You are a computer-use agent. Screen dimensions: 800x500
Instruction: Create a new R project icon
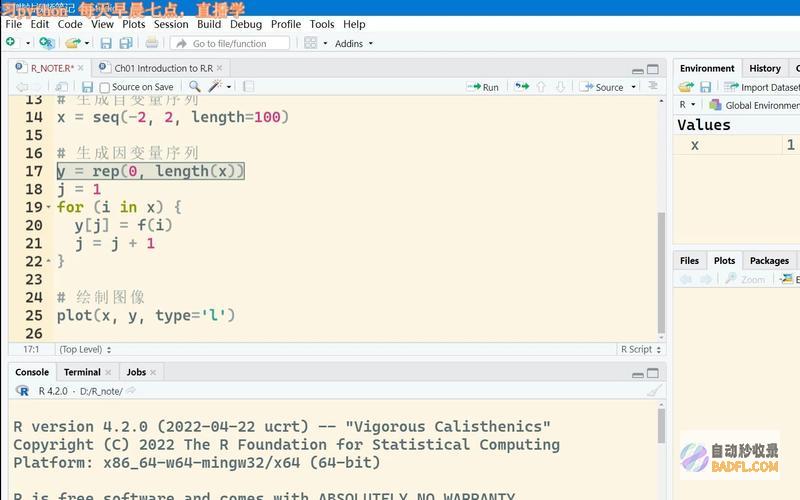[46, 43]
